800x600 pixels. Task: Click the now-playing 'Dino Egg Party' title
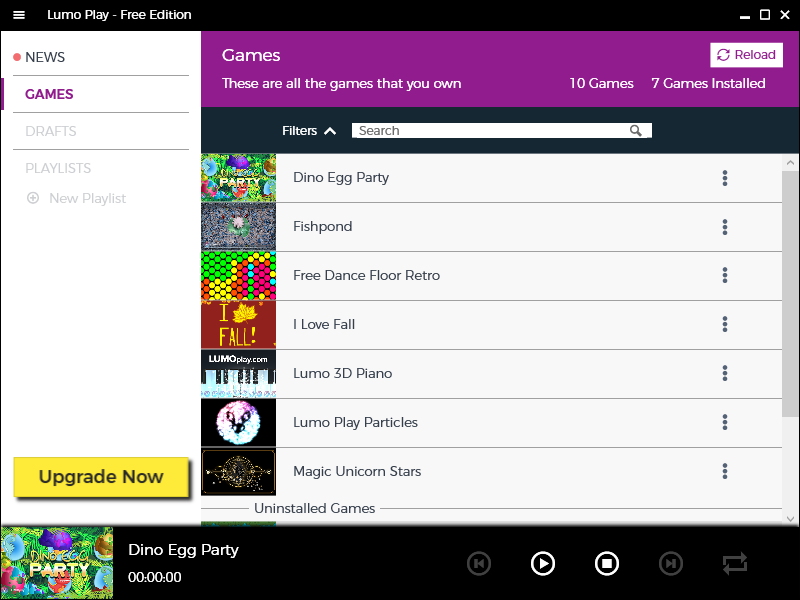[183, 550]
